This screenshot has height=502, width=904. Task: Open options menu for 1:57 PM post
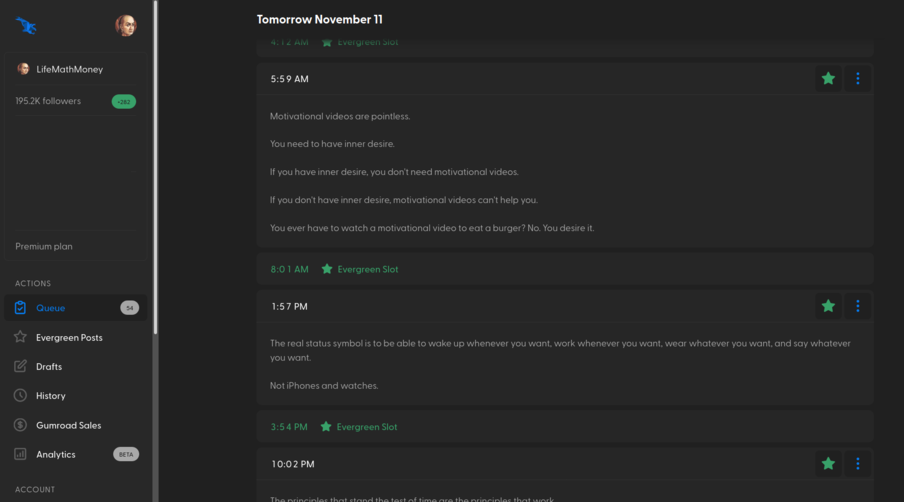point(857,306)
